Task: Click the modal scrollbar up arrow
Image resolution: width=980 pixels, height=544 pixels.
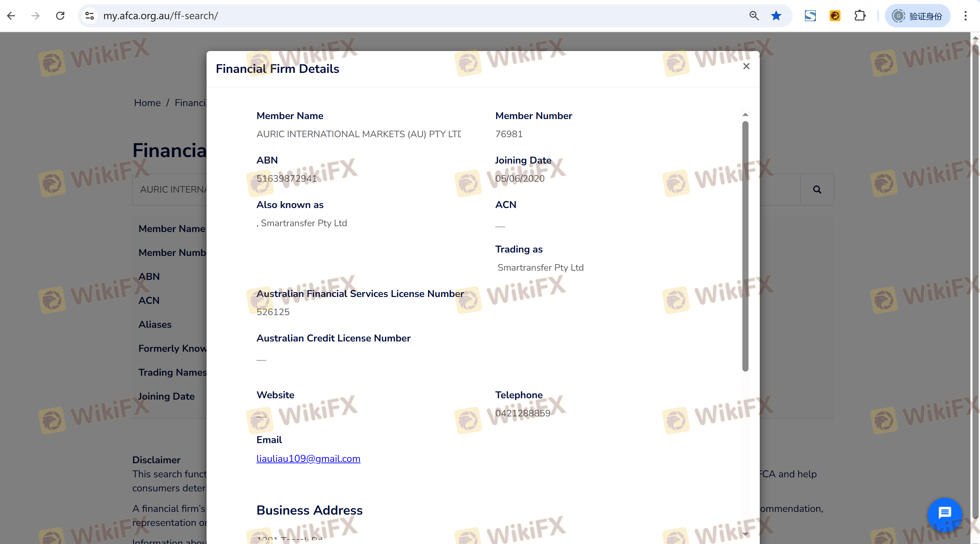Action: click(x=745, y=115)
